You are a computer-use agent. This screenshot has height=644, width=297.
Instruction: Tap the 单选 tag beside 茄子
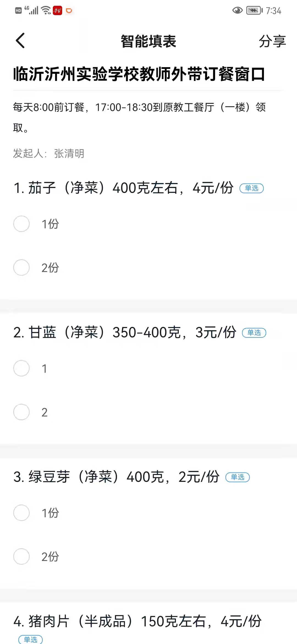(251, 188)
